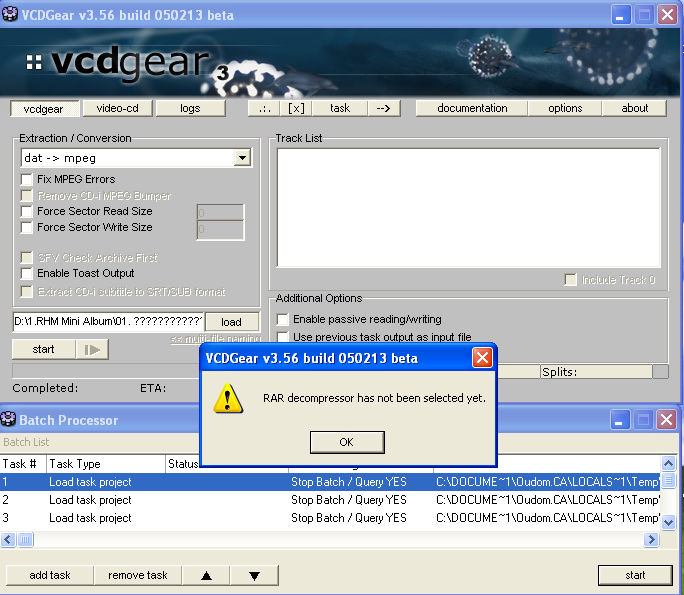Click the load button
Image resolution: width=684 pixels, height=595 pixels.
[232, 322]
